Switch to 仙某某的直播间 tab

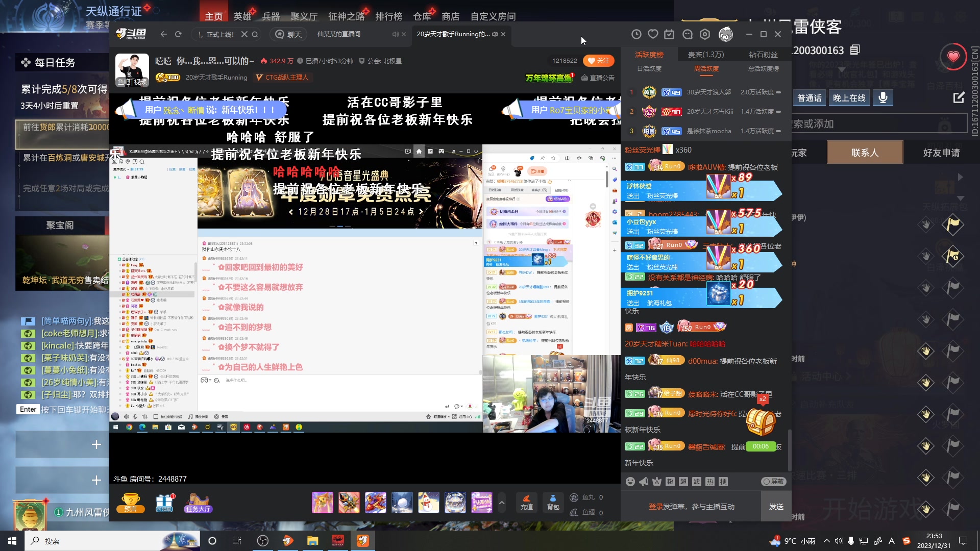tap(339, 34)
